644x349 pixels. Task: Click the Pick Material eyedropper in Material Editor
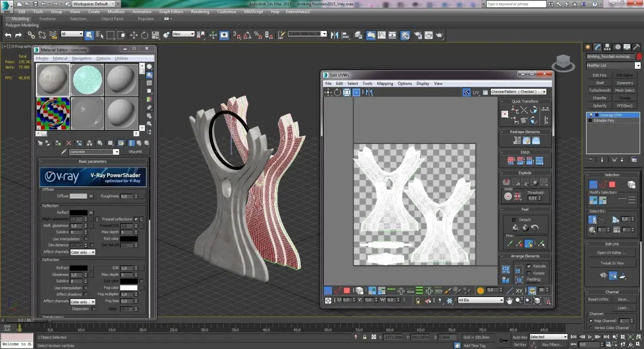[x=64, y=152]
